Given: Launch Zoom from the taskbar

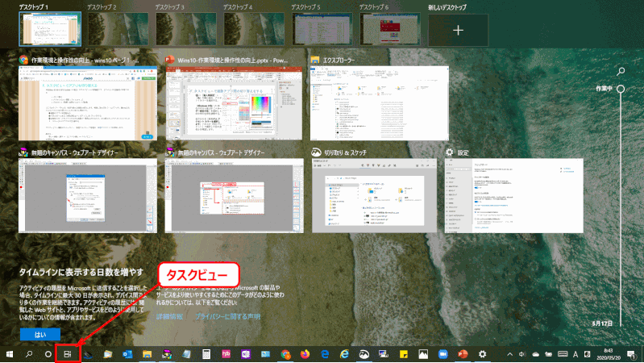Looking at the screenshot, I should [442, 354].
